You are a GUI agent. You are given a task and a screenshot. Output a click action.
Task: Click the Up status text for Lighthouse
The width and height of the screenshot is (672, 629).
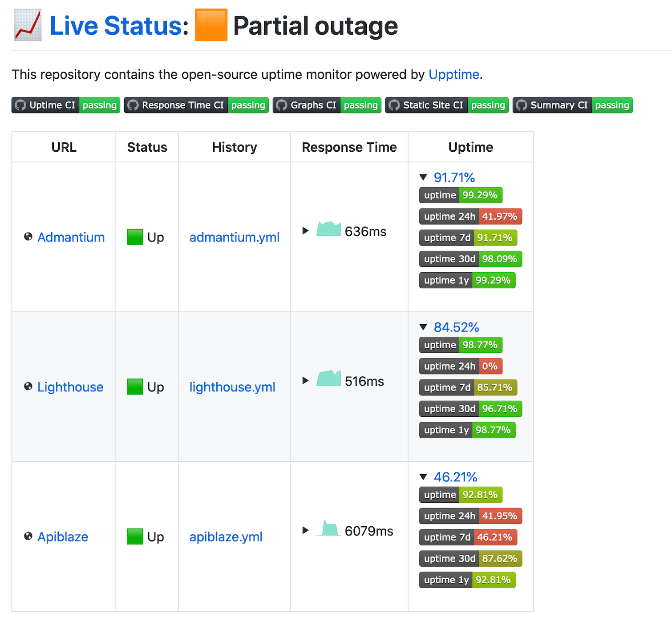click(156, 387)
